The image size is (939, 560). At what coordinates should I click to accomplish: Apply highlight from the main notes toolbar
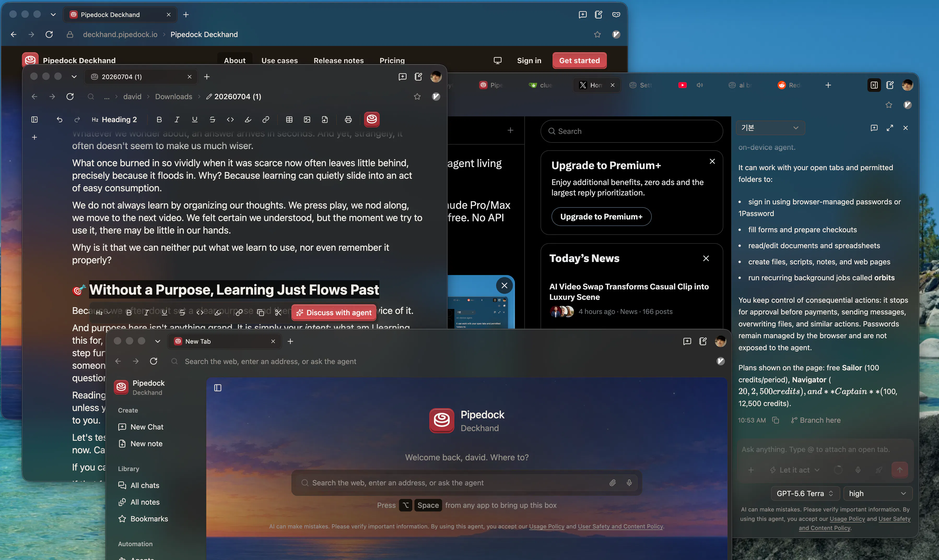[248, 120]
